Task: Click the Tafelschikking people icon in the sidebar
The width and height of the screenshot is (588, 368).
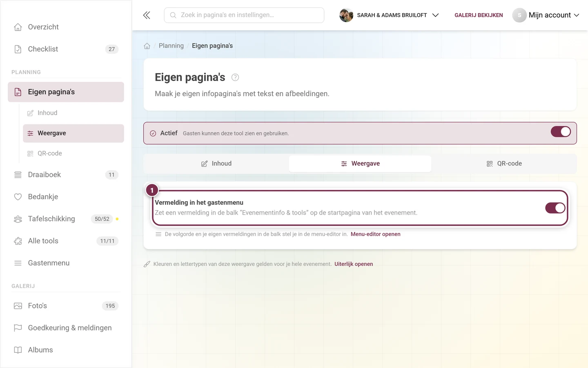Action: pos(18,219)
